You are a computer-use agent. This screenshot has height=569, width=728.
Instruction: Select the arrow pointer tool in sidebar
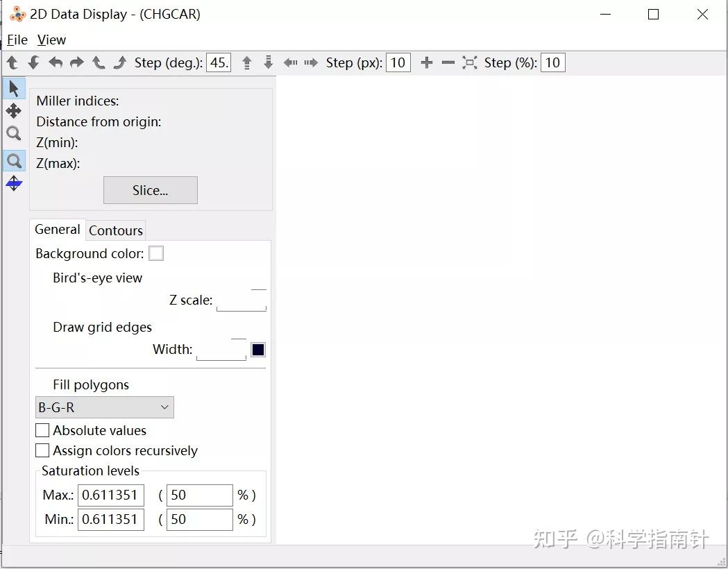pos(14,88)
